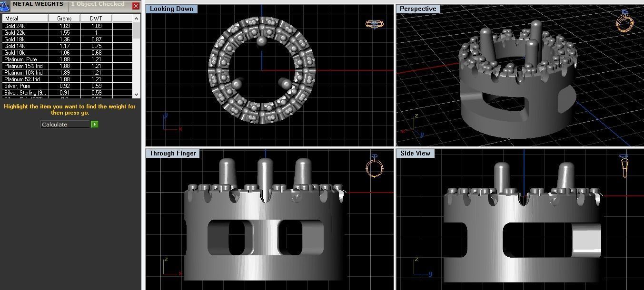Click the 1,89 grams value for Platinum 10% Irid

64,73
